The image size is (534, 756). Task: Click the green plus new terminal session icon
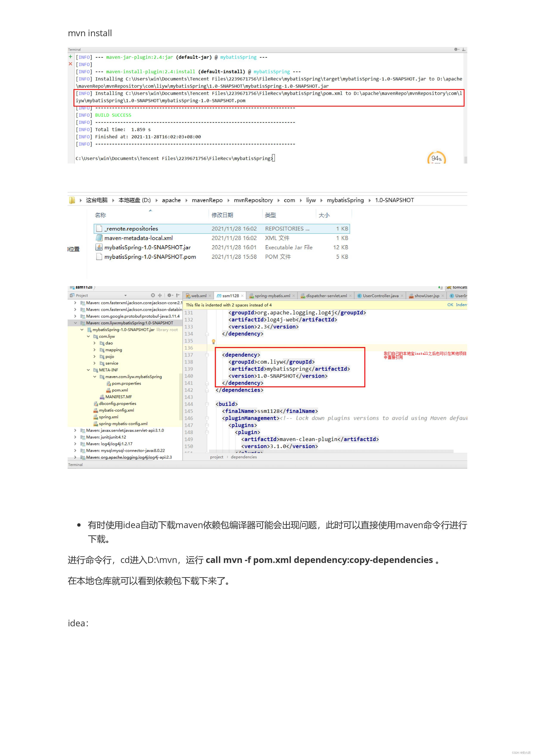[x=70, y=57]
